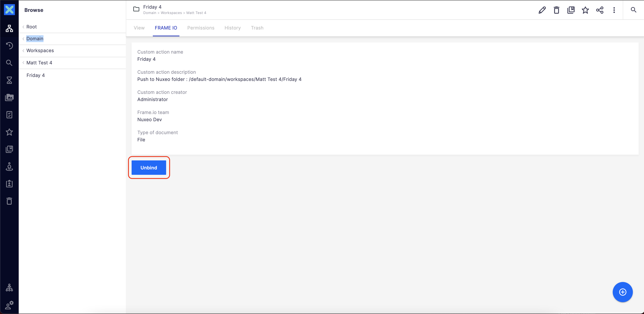Open the Administration hierarchy icon
644x314 pixels.
[9, 288]
